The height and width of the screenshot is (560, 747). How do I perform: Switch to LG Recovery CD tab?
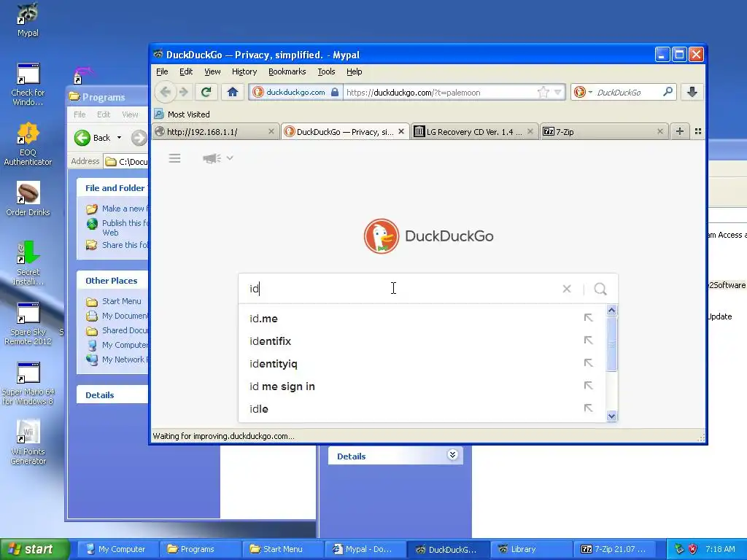pyautogui.click(x=474, y=132)
